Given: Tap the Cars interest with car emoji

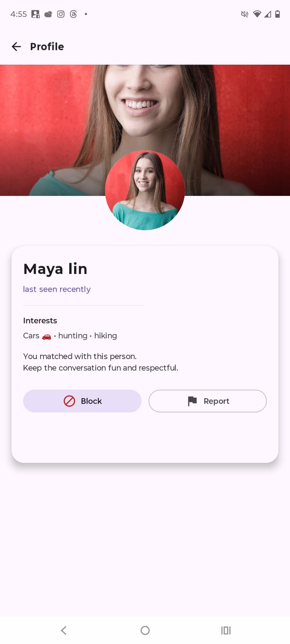Looking at the screenshot, I should click(37, 336).
